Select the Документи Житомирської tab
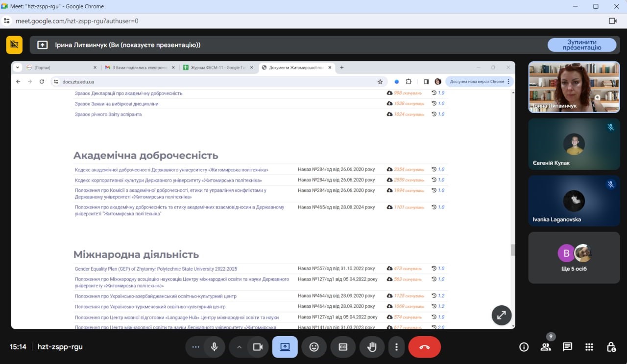 (296, 68)
